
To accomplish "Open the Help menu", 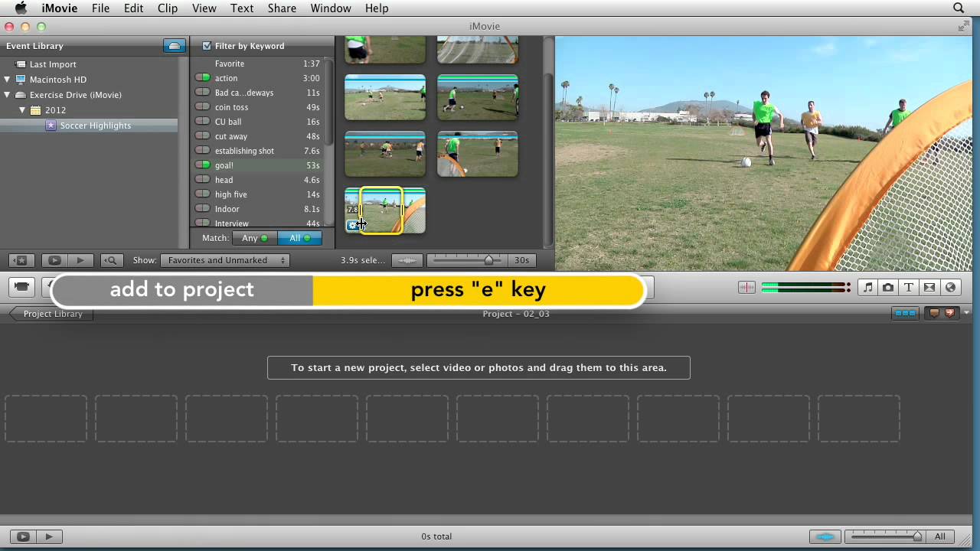I will coord(377,8).
